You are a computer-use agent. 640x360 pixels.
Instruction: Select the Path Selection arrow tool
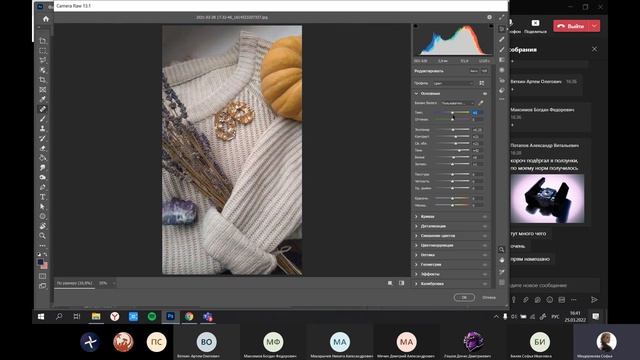pos(42,207)
